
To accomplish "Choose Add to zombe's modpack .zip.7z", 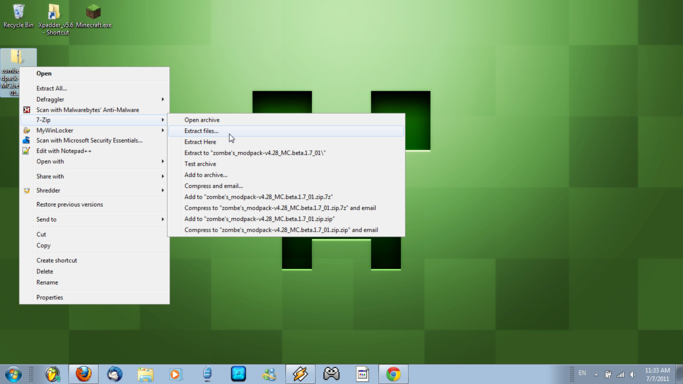I will click(286, 197).
